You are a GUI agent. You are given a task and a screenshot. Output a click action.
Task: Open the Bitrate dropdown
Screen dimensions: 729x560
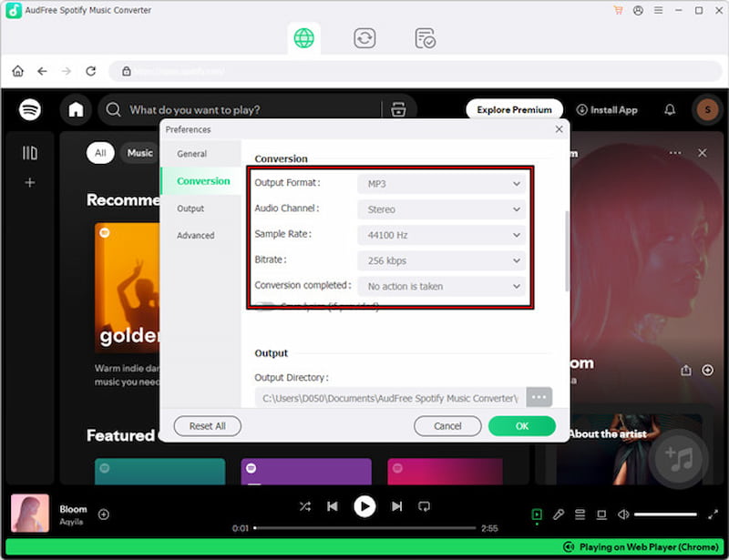441,260
